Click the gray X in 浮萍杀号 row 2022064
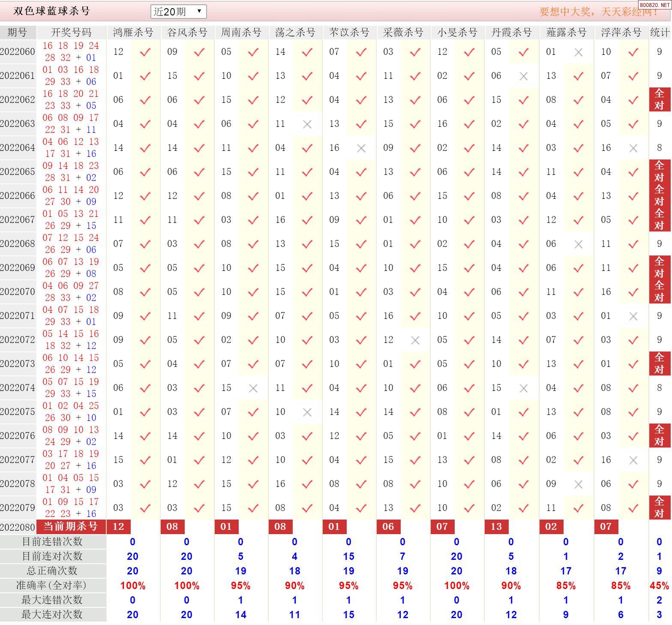The width and height of the screenshot is (672, 625). point(633,148)
